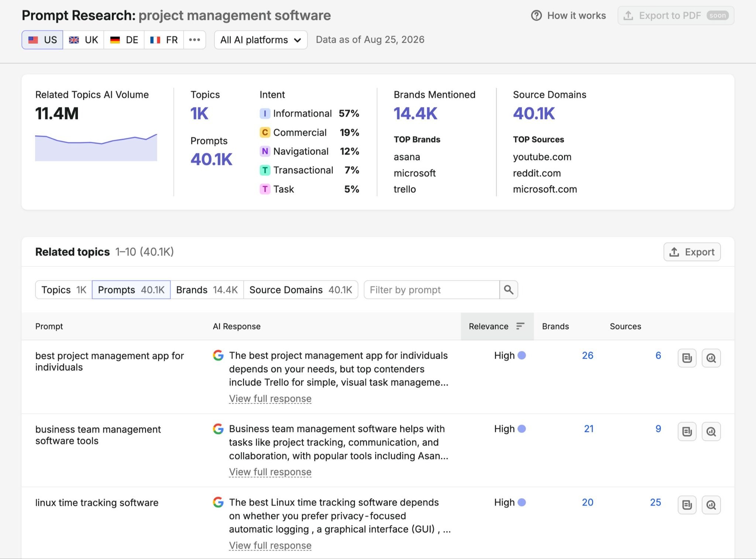Click the AI Response column header
This screenshot has height=559, width=756.
tap(237, 326)
